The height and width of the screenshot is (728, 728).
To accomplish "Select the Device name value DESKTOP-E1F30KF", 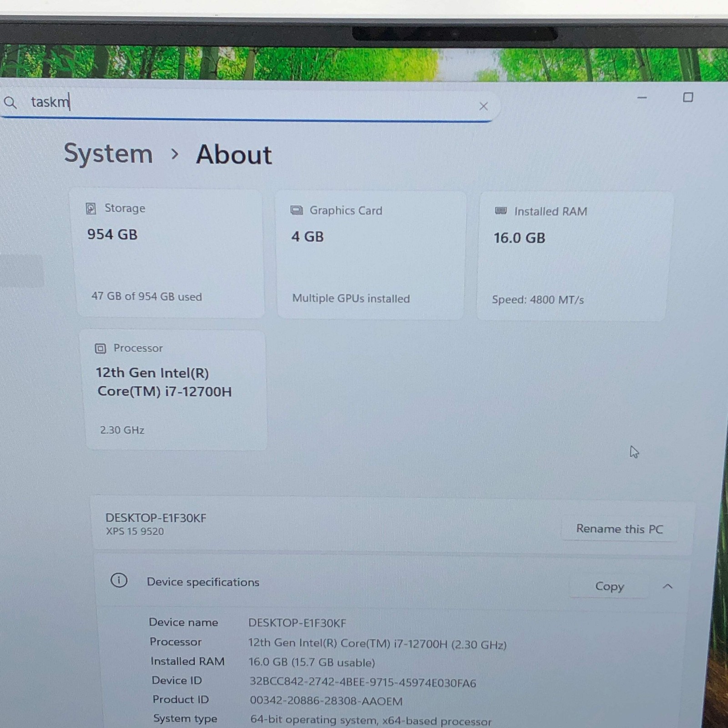I will 297,623.
